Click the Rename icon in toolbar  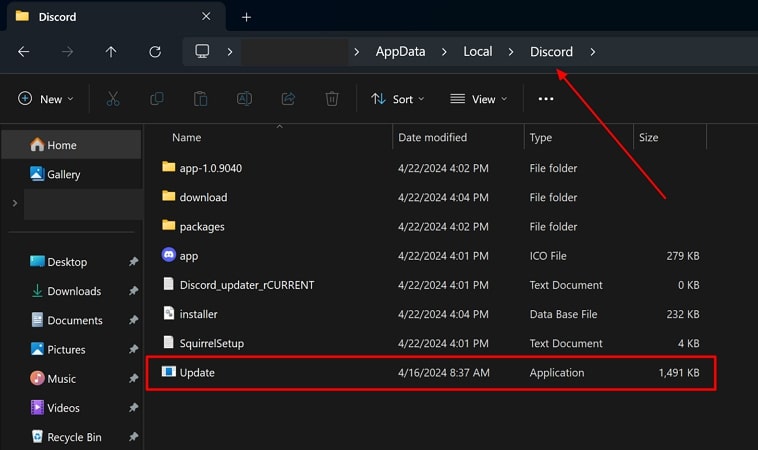pyautogui.click(x=244, y=99)
